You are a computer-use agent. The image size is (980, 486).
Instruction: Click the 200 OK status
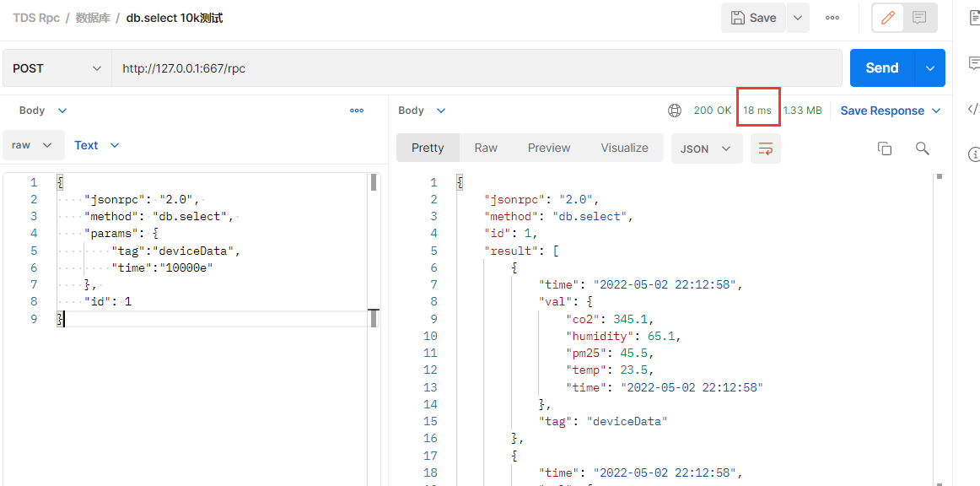(x=712, y=111)
